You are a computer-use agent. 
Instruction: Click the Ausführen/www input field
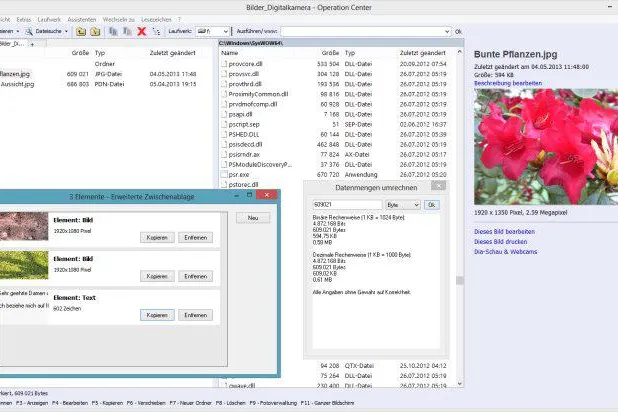click(x=362, y=32)
